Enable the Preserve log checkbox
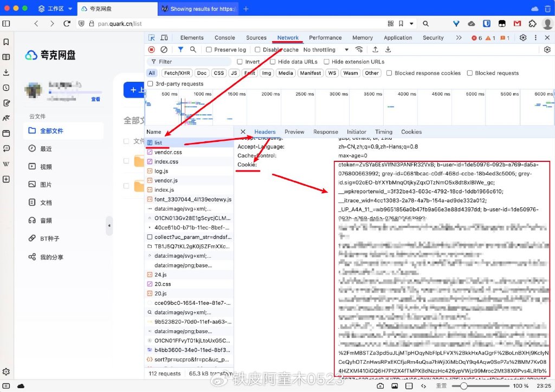This screenshot has width=555, height=392. click(x=208, y=49)
